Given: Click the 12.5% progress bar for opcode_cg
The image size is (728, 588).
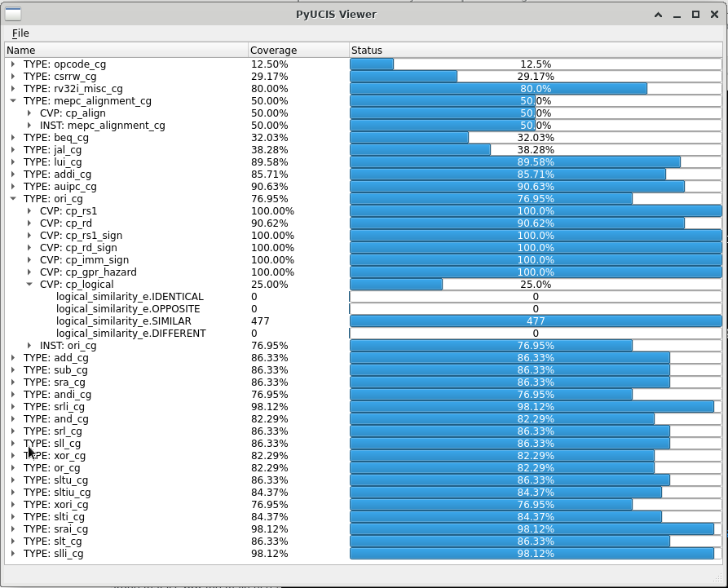Looking at the screenshot, I should pos(536,64).
